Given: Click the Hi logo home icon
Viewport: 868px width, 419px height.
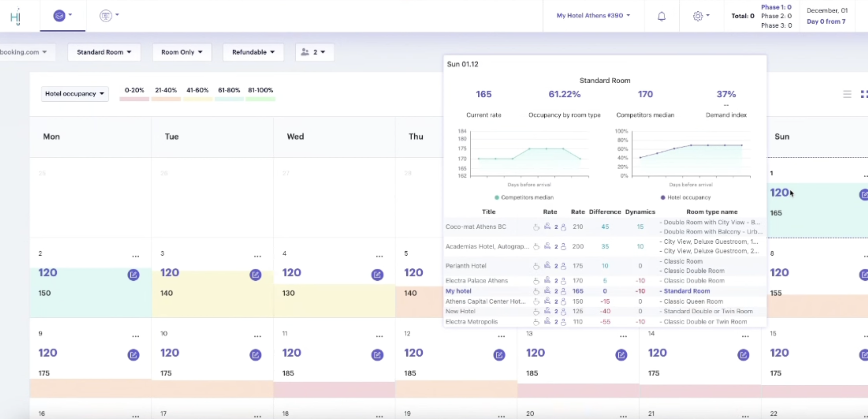Looking at the screenshot, I should [16, 16].
